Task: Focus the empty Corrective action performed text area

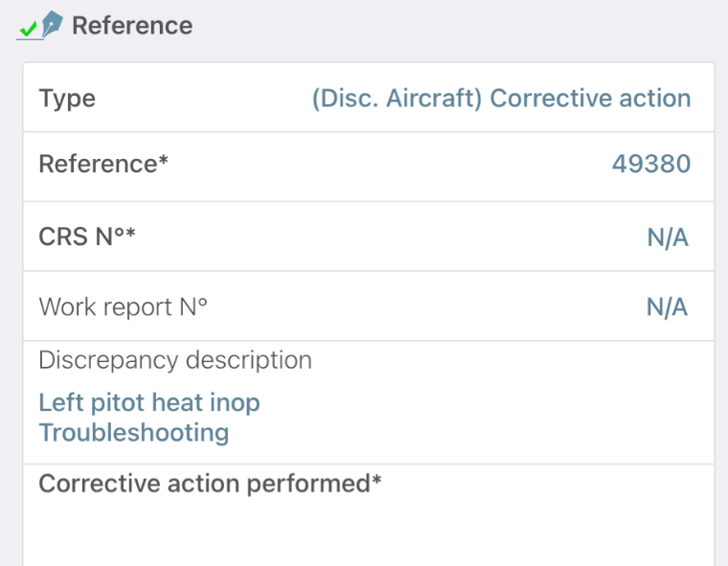Action: 368,532
